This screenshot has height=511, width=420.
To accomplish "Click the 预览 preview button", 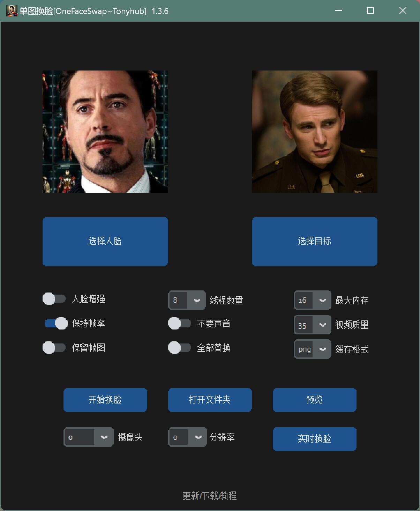I will [x=315, y=400].
